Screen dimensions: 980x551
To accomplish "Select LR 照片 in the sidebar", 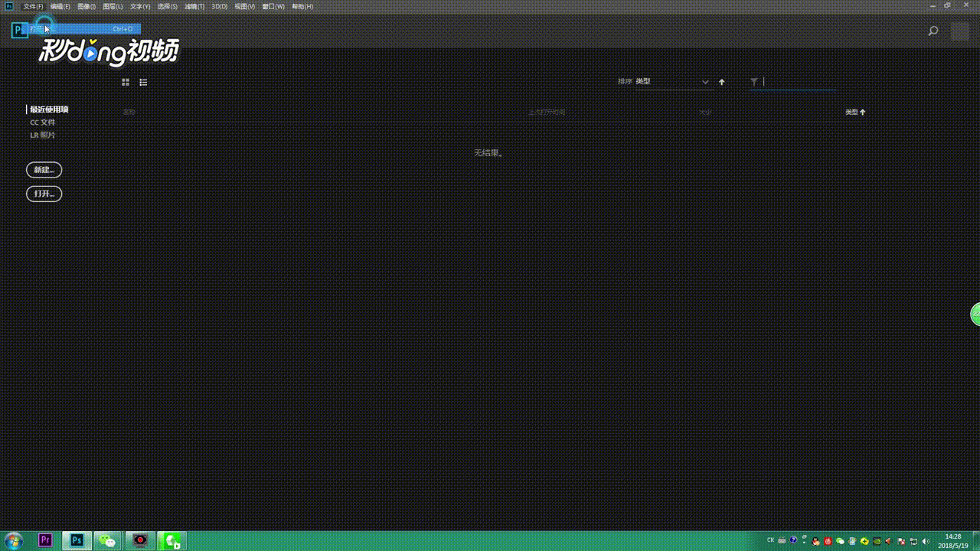I will 43,135.
